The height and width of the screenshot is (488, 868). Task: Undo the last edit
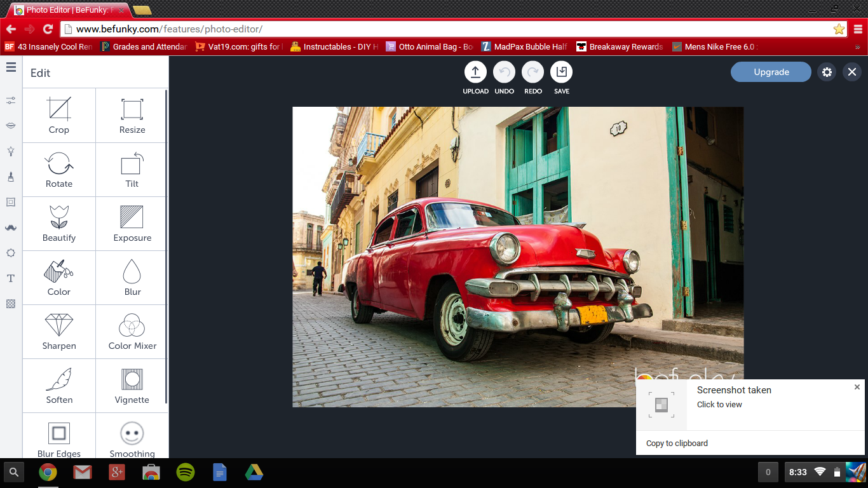coord(505,72)
